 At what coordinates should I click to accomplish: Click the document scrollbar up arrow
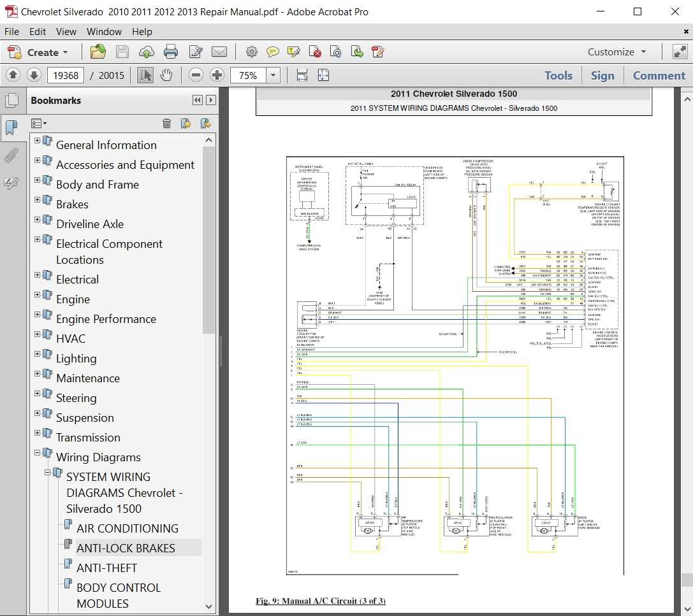pos(687,99)
